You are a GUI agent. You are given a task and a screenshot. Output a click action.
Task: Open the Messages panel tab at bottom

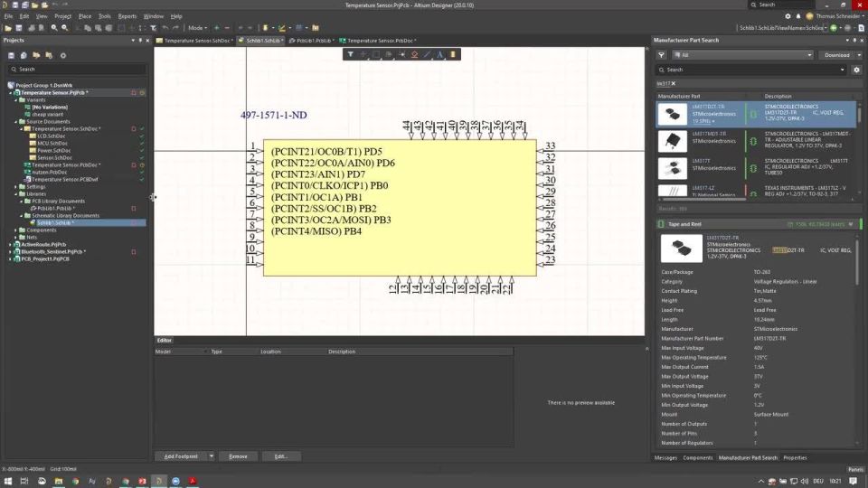(665, 457)
